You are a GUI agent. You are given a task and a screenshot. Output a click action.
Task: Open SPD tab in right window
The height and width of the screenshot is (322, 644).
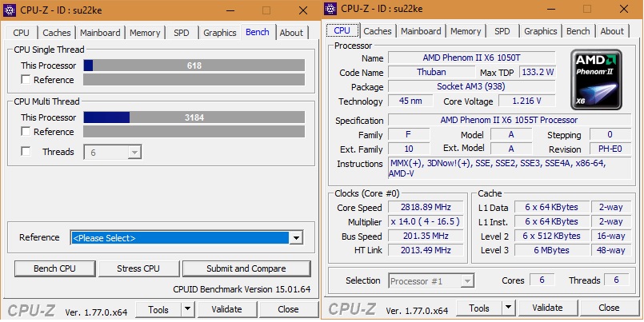(x=502, y=31)
